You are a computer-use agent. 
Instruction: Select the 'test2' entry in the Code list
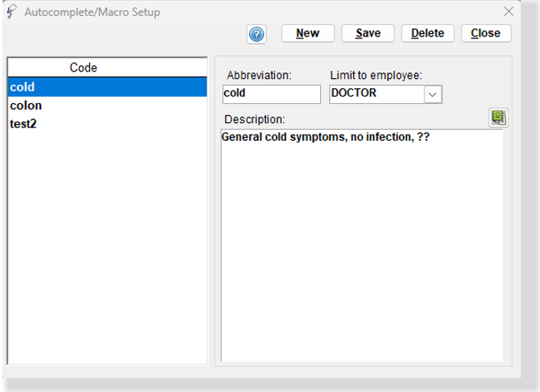(23, 123)
